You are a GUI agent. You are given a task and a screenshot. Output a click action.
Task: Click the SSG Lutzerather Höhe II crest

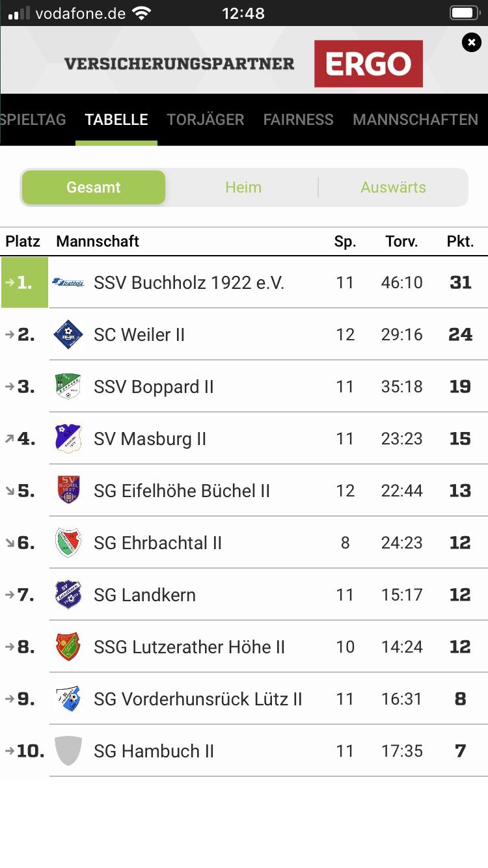click(68, 647)
